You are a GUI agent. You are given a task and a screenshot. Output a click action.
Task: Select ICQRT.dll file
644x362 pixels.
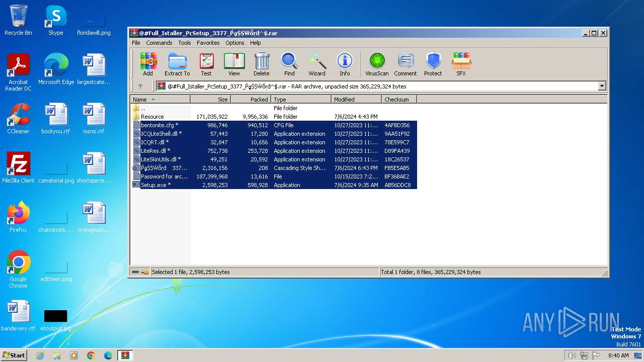click(274, 142)
